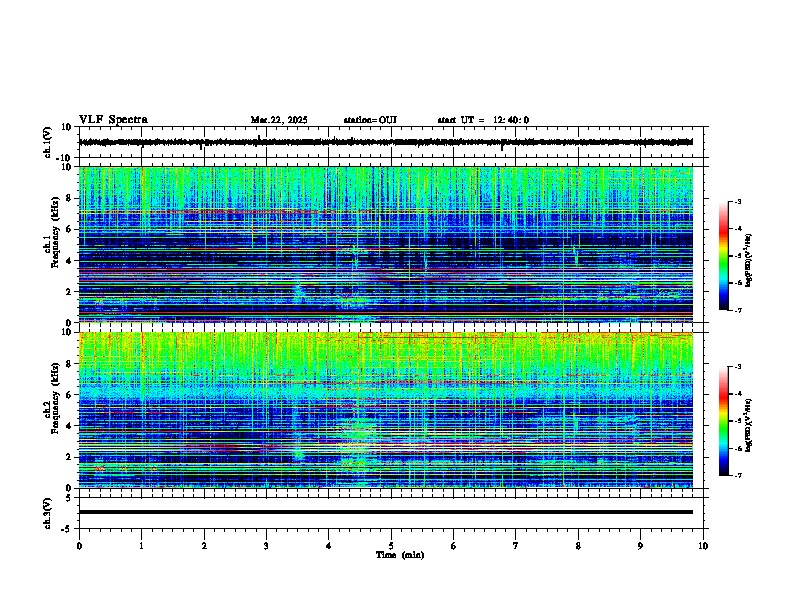This screenshot has width=792, height=612.
Task: Click the "Time (min)" axis label
Action: pos(400,555)
